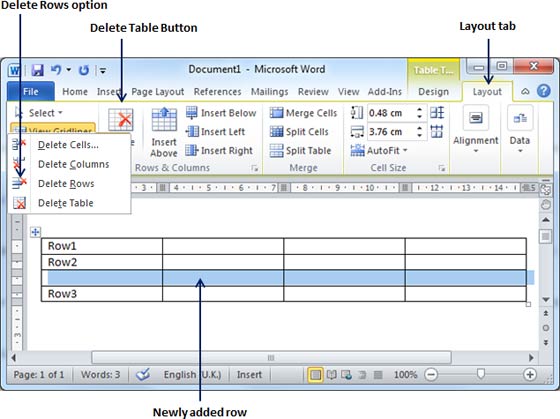Click the English (U.K.) language indicator

(x=192, y=375)
